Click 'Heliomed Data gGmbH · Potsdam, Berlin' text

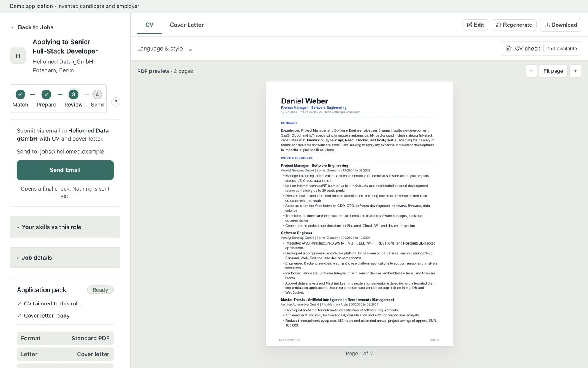coord(65,66)
